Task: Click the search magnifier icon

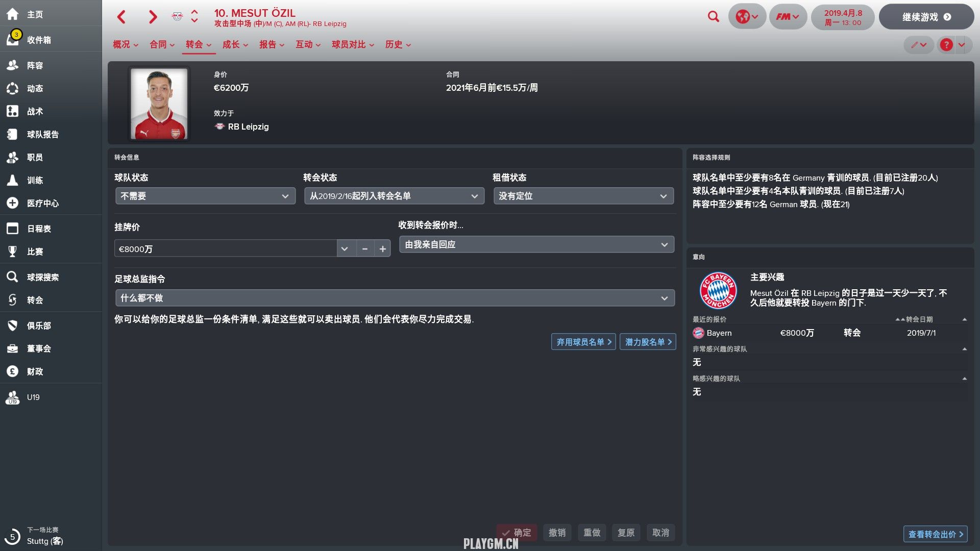Action: (x=714, y=17)
